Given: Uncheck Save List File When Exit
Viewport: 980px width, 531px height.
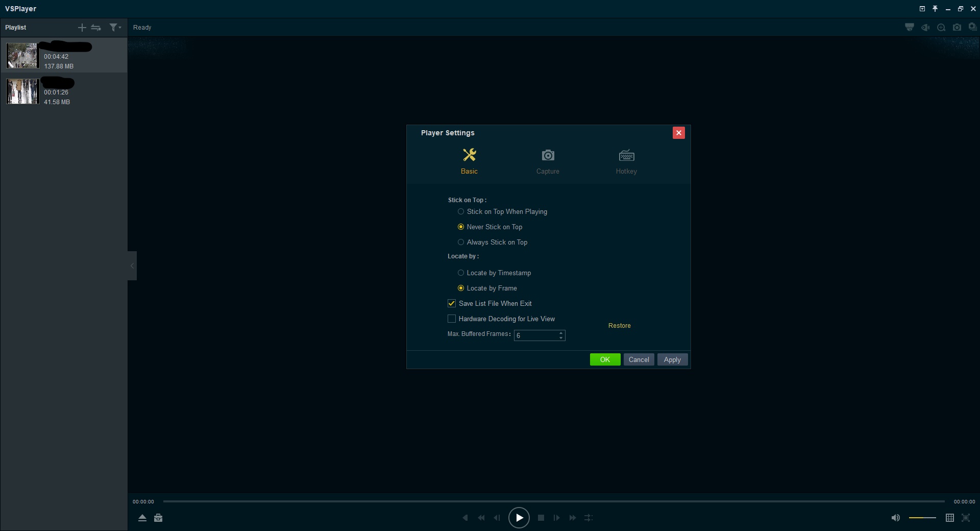Looking at the screenshot, I should [x=452, y=303].
